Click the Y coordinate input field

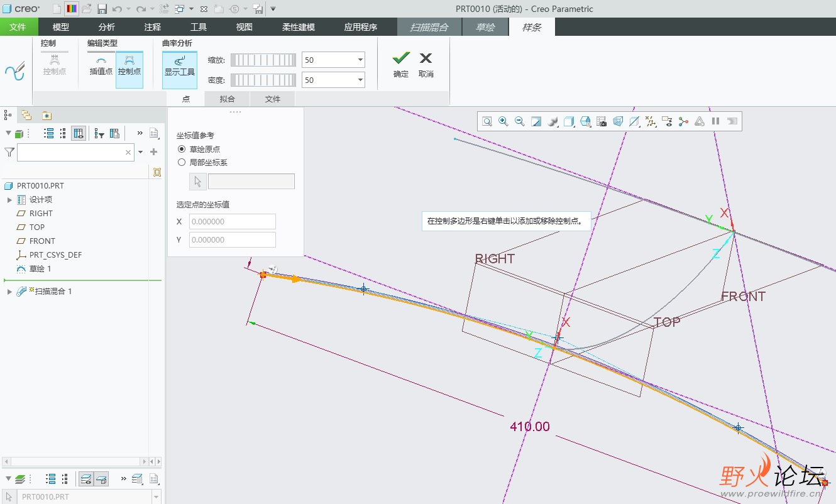point(233,239)
